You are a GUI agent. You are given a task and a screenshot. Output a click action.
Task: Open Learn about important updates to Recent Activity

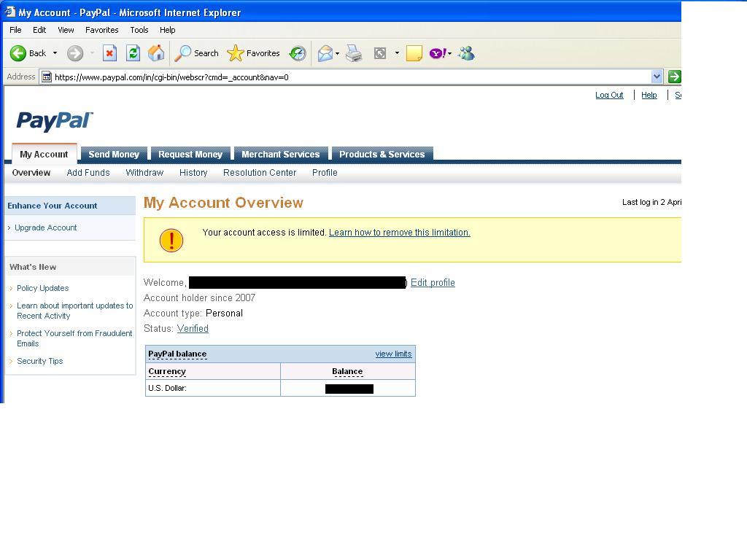pos(75,311)
